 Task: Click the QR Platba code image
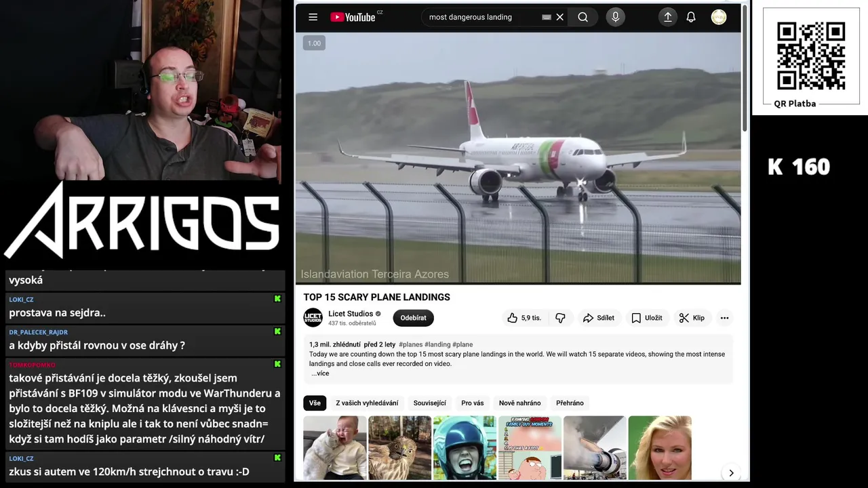coord(810,56)
